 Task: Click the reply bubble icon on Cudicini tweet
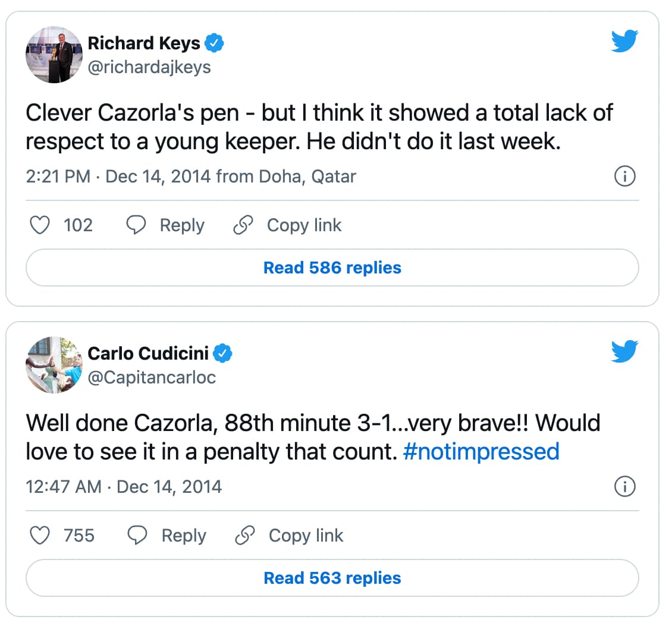(x=137, y=535)
